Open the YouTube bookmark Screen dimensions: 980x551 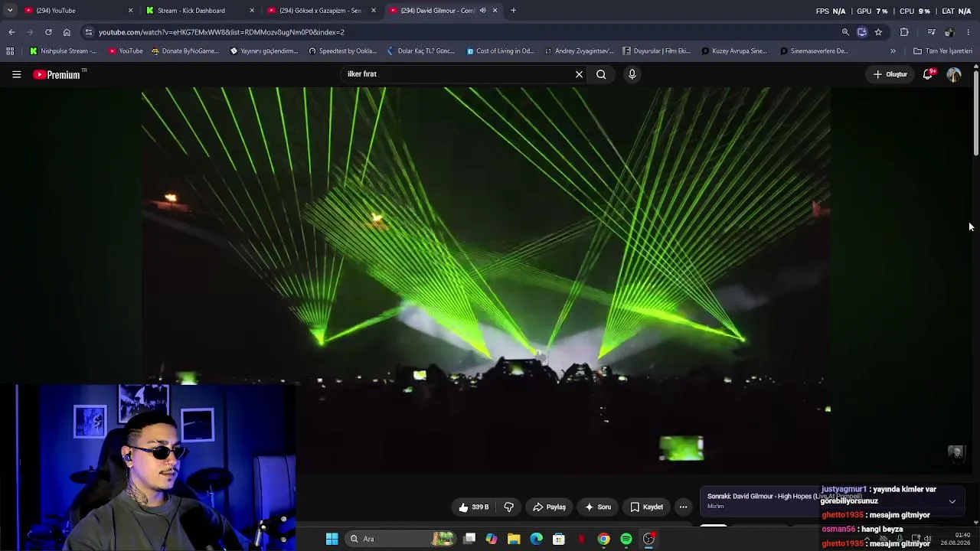[x=126, y=51]
